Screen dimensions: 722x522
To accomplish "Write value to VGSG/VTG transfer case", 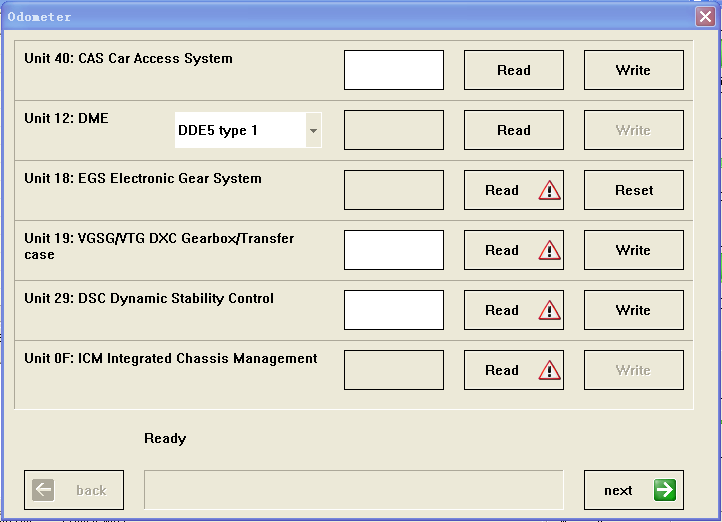I will pos(633,250).
